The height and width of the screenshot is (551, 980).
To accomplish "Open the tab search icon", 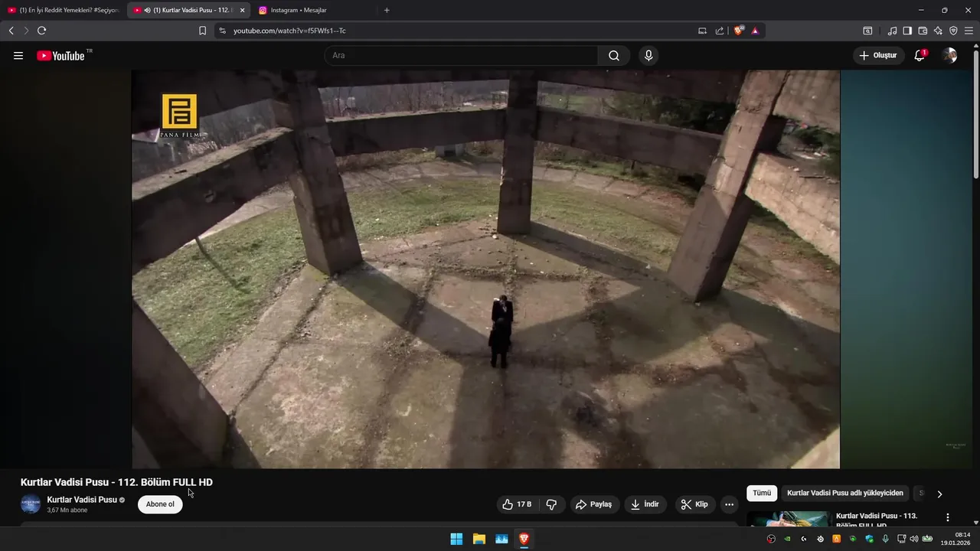I will pos(867,31).
